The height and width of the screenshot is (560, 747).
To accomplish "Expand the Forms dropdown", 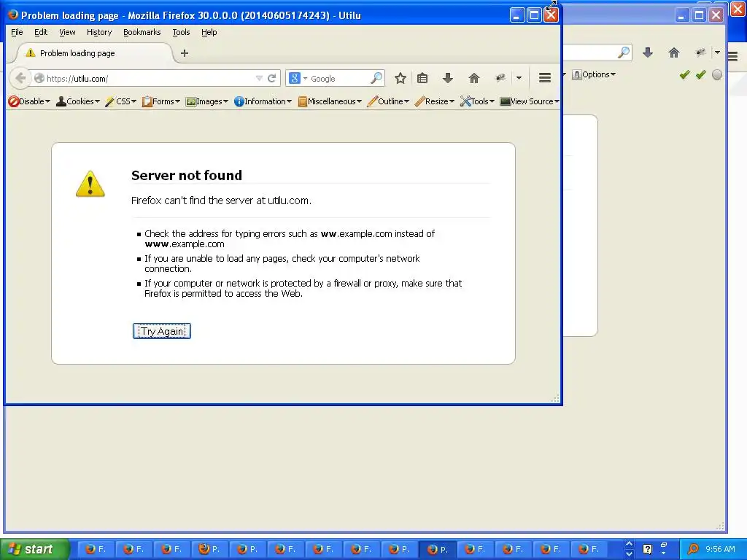I will 161,101.
